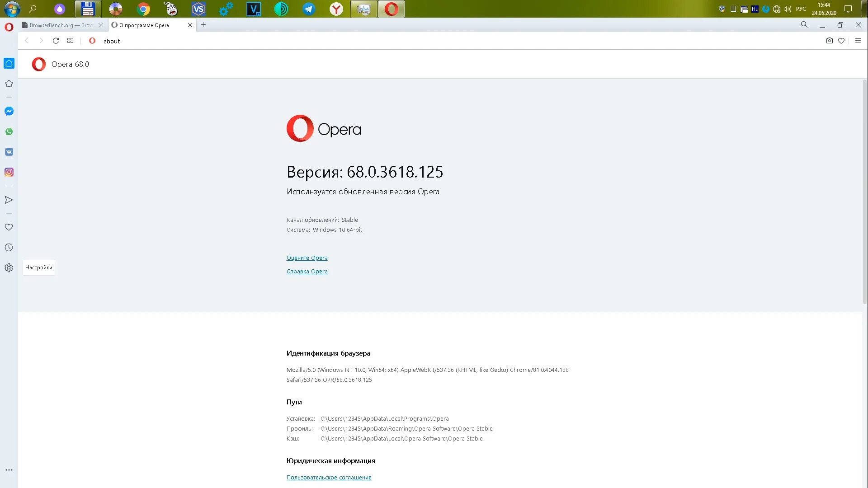Open VK messenger in sidebar
Image resolution: width=868 pixels, height=488 pixels.
(x=9, y=152)
